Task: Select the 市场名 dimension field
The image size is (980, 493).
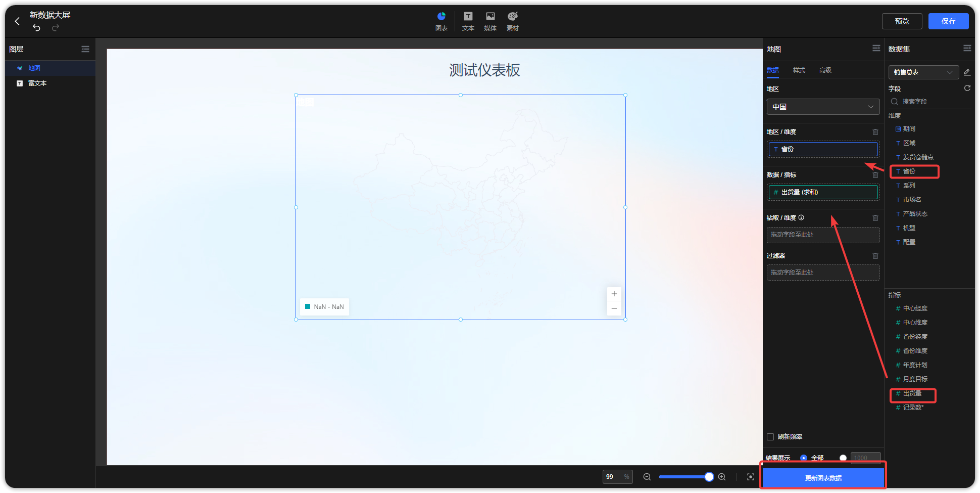Action: point(912,200)
